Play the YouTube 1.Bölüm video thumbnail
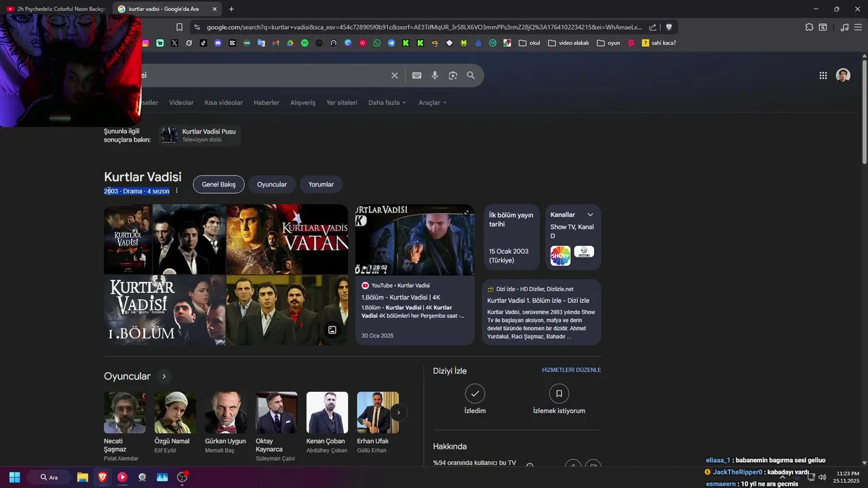 pyautogui.click(x=415, y=239)
